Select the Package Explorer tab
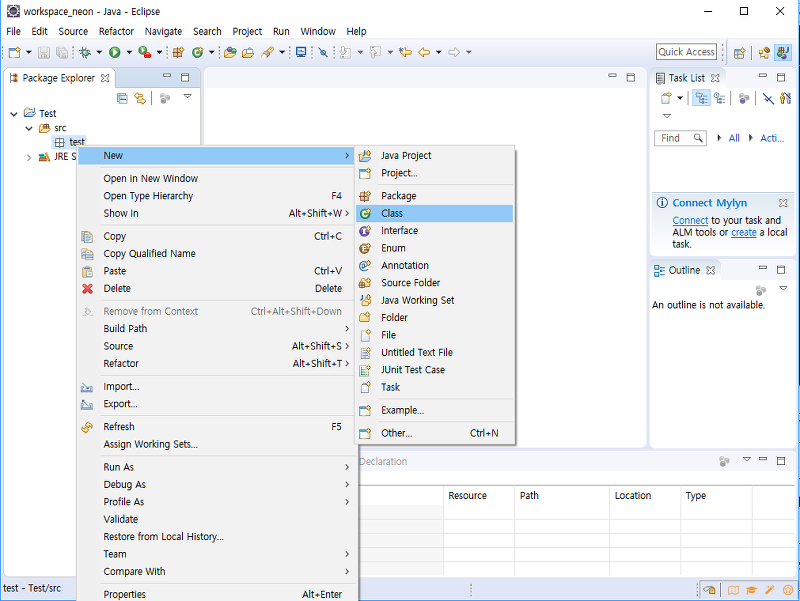Screen dimensions: 800x601 pyautogui.click(x=60, y=78)
